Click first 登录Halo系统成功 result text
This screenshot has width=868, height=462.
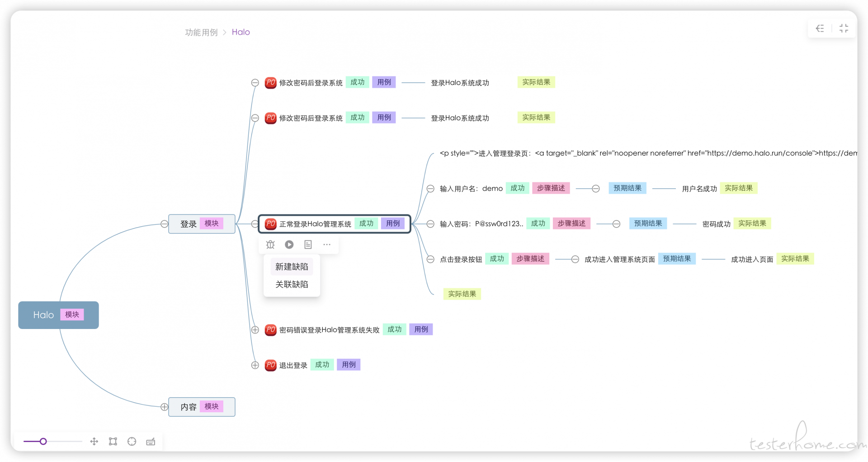coord(460,83)
